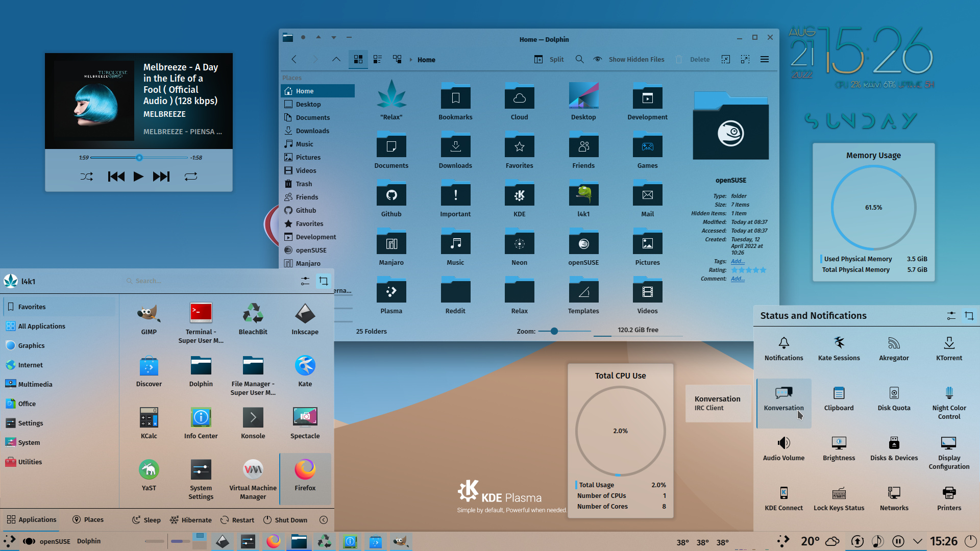Switch Dolphin to icons view mode
This screenshot has height=551, width=980.
(358, 59)
